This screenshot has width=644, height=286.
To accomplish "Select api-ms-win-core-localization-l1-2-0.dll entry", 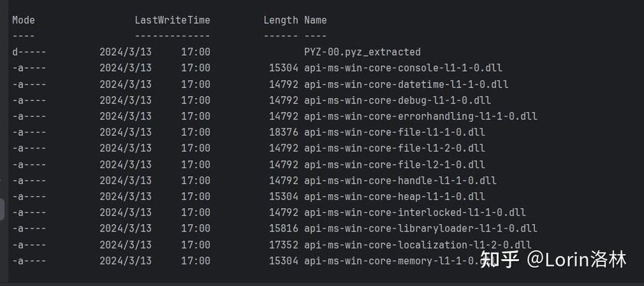I will pos(417,245).
